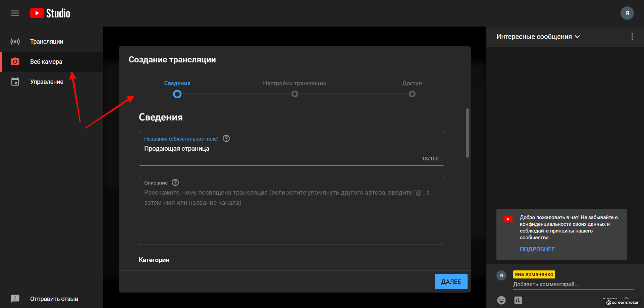This screenshot has width=644, height=308.
Task: Click the ПОДРОБНЕЕ link in chat
Action: pyautogui.click(x=537, y=249)
